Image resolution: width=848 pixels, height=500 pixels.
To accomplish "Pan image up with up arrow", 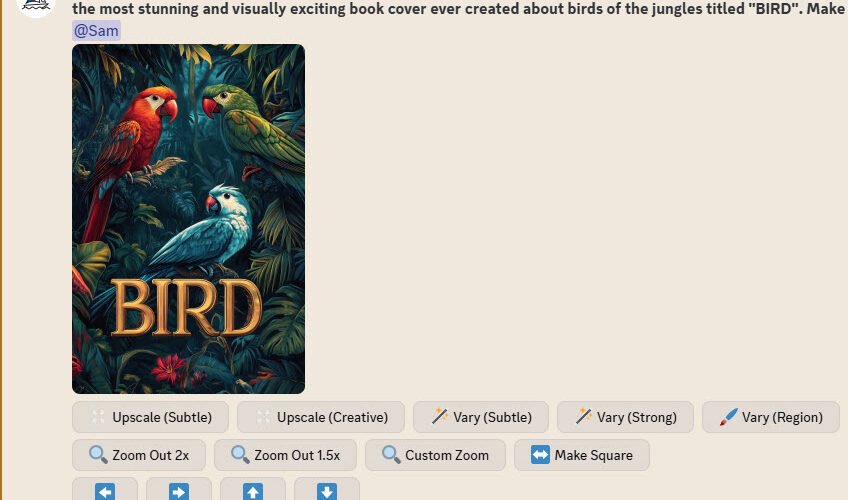I will 253,490.
